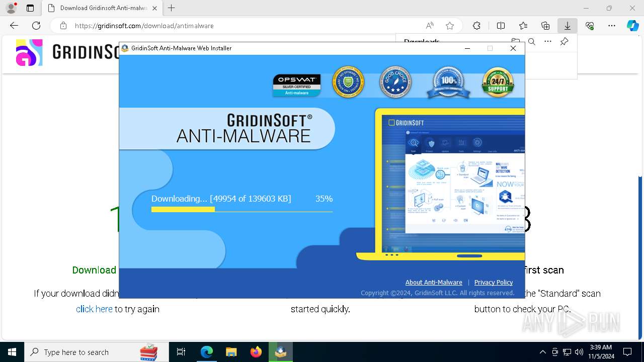Select the Download Gridinsoft Anti-malware tab
The height and width of the screenshot is (362, 644).
[x=102, y=8]
